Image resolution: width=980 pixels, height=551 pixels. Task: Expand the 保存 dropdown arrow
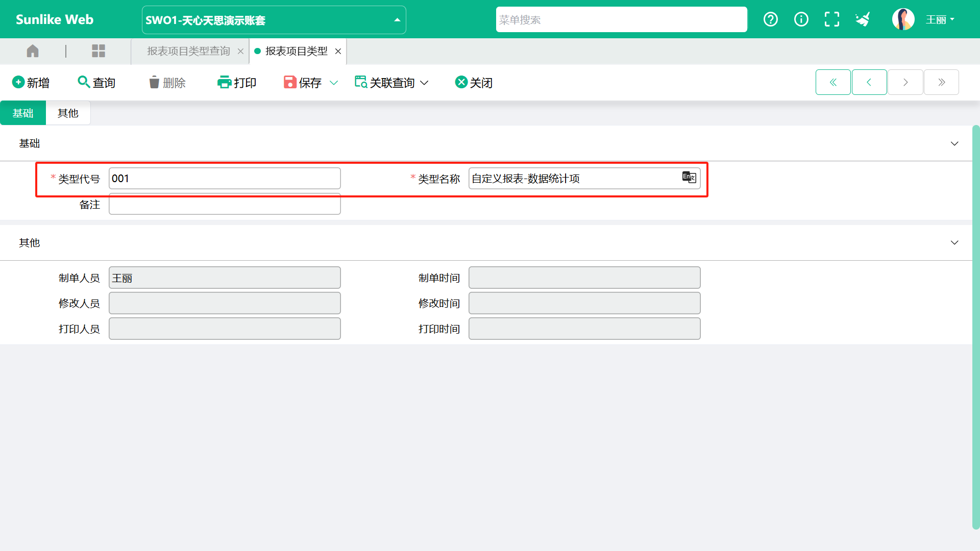tap(334, 83)
